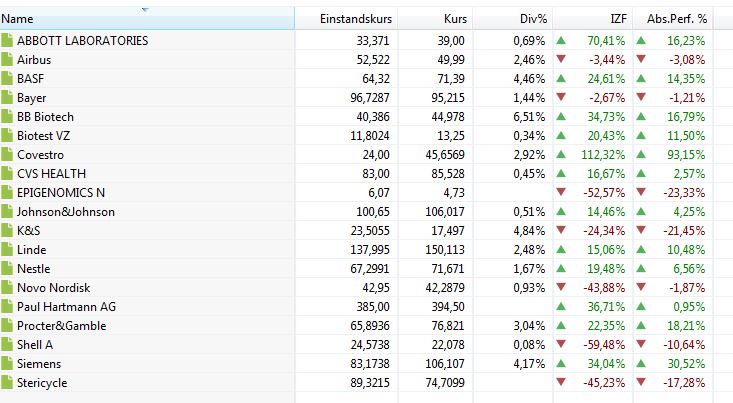
Task: Click the green up arrow in Linde's IZF cell
Action: 560,250
